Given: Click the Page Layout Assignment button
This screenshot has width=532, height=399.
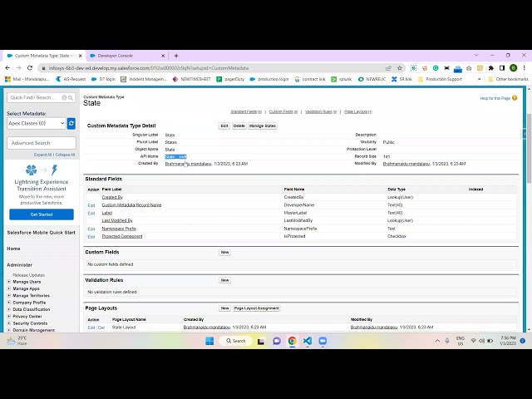Looking at the screenshot, I should [257, 308].
